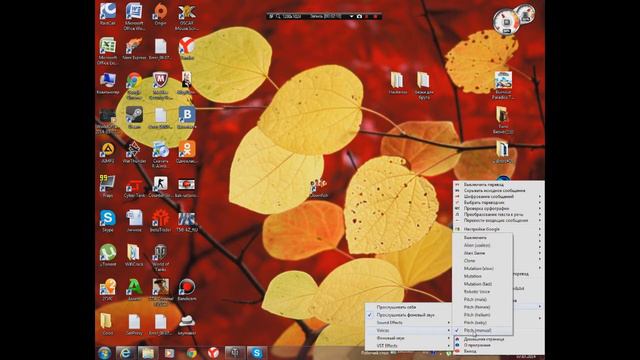The height and width of the screenshot is (360, 640).
Task: Click "Домашняя страница" menu entry
Action: point(499,339)
